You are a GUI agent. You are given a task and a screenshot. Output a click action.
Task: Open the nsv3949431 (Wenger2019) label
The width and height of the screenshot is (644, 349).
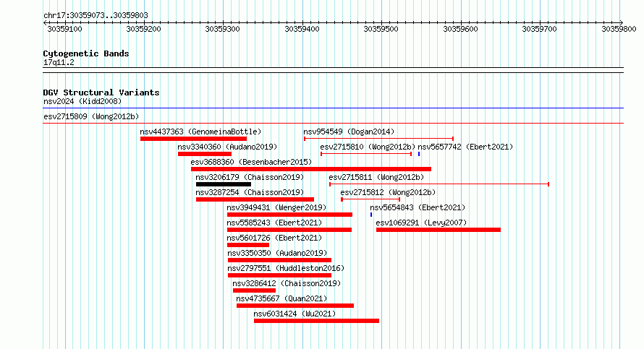(x=276, y=207)
